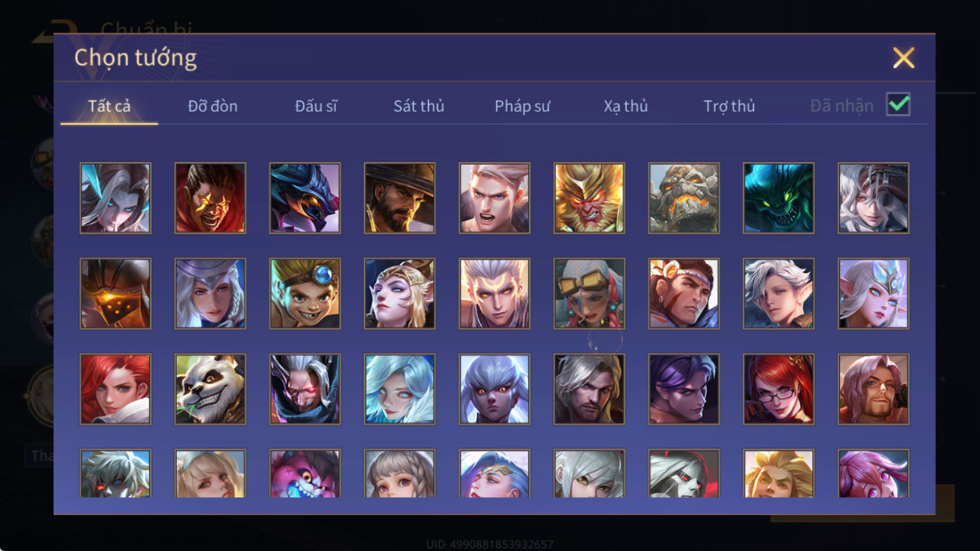Choose the red-haired hero with glasses
Viewport: 980px width, 551px height.
778,389
